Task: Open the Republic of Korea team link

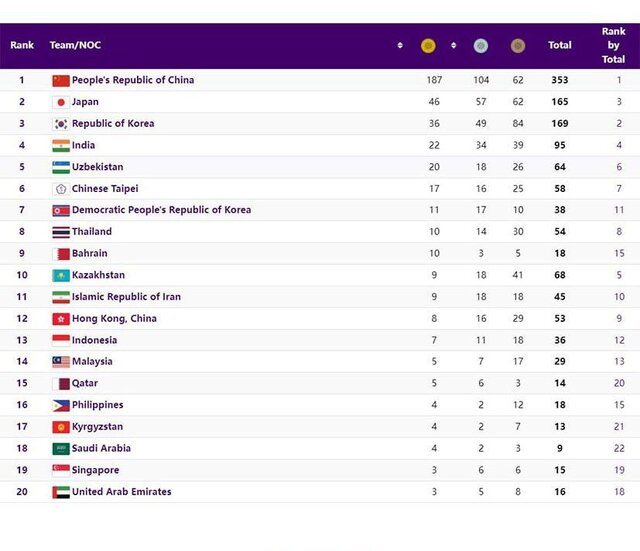Action: click(x=113, y=124)
